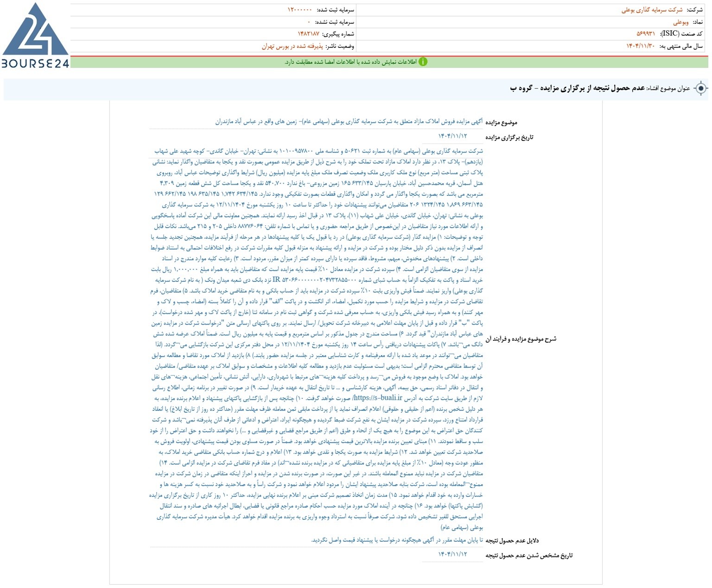Click the target icon beside disclosure title
The image size is (712, 588).
pyautogui.click(x=700, y=89)
